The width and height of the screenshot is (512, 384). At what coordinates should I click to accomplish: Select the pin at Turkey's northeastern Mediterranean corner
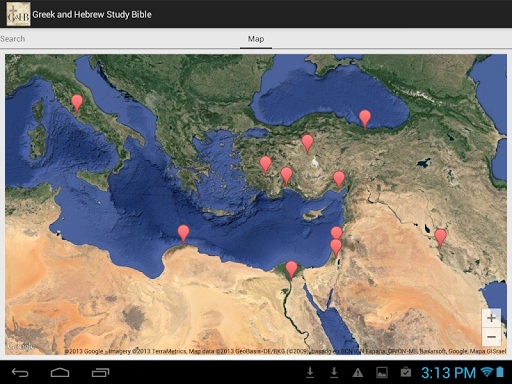339,180
